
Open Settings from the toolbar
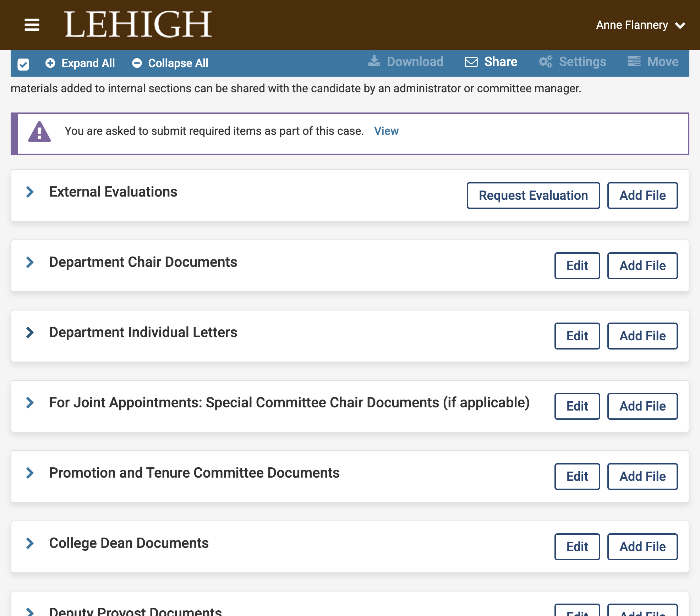pos(572,62)
